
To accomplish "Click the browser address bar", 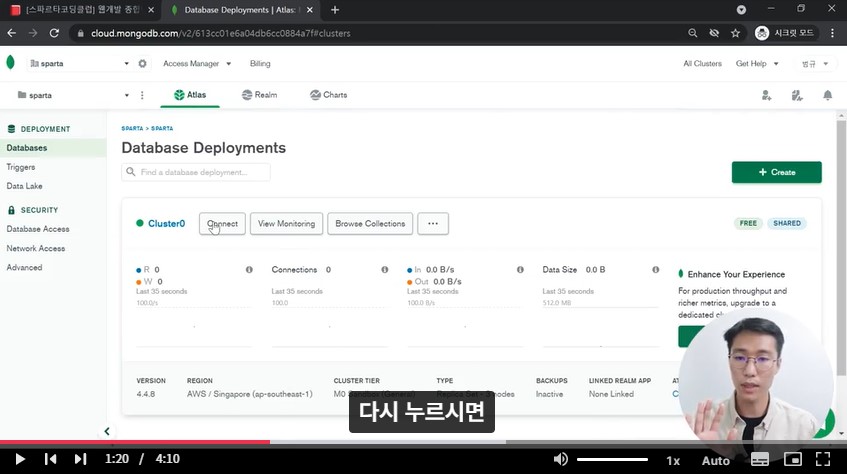I will point(378,33).
